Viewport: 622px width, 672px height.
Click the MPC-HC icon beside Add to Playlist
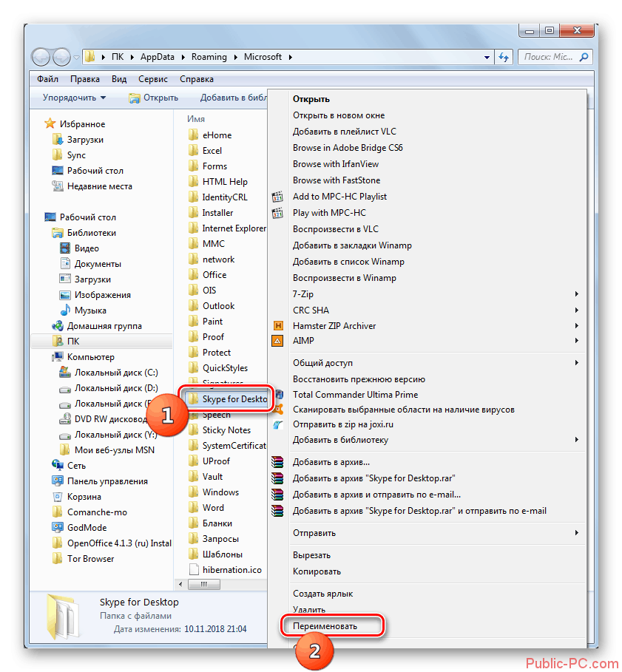[x=278, y=197]
